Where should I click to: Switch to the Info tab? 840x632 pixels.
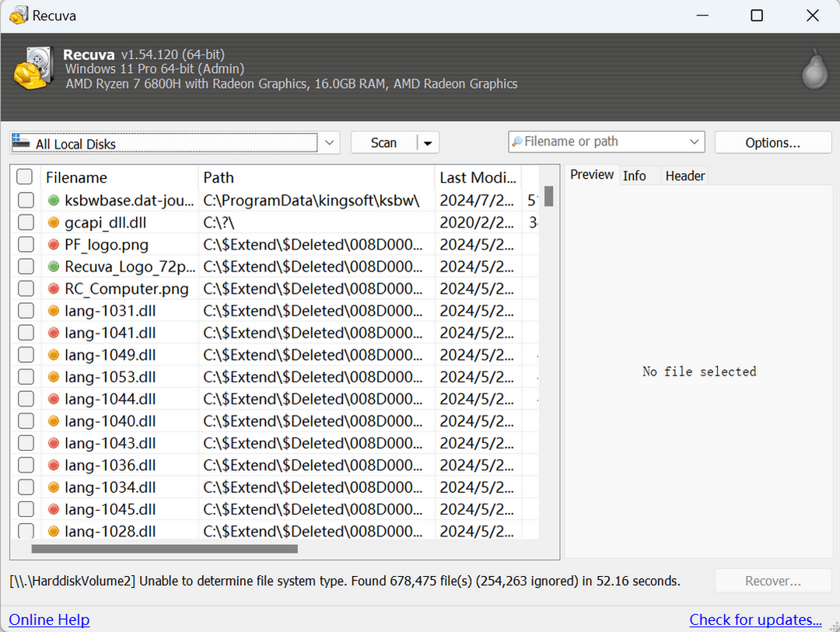(635, 176)
